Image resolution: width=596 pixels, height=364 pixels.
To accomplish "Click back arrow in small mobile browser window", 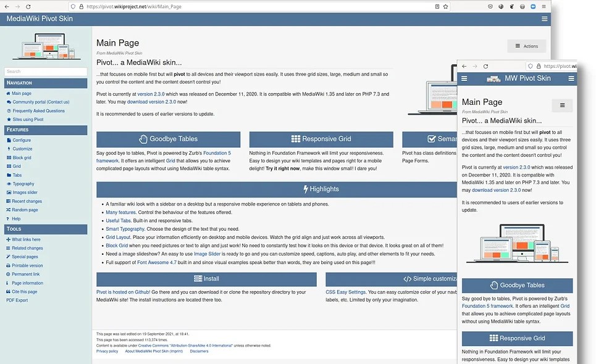I will coord(464,66).
